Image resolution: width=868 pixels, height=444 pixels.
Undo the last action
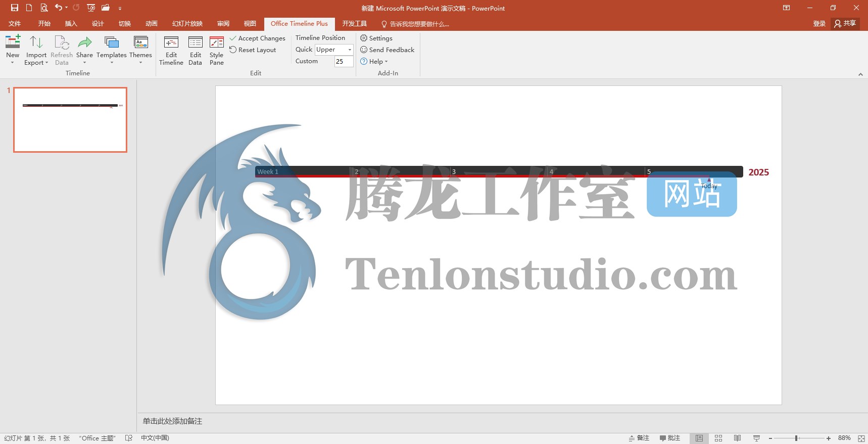coord(59,8)
